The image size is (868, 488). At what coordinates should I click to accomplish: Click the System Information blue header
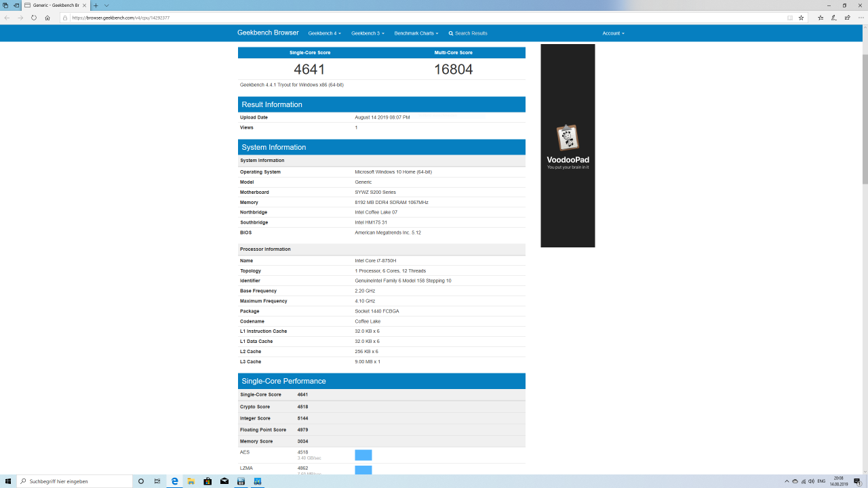tap(382, 147)
